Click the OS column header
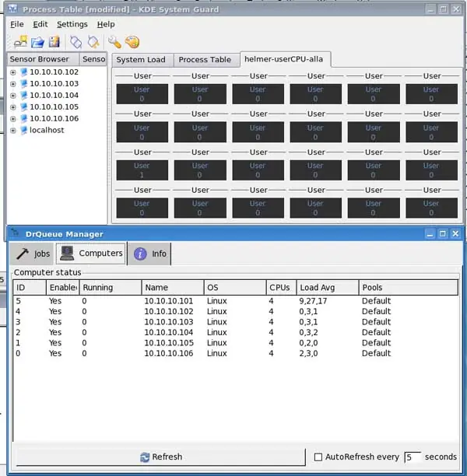The image size is (467, 476). (235, 287)
